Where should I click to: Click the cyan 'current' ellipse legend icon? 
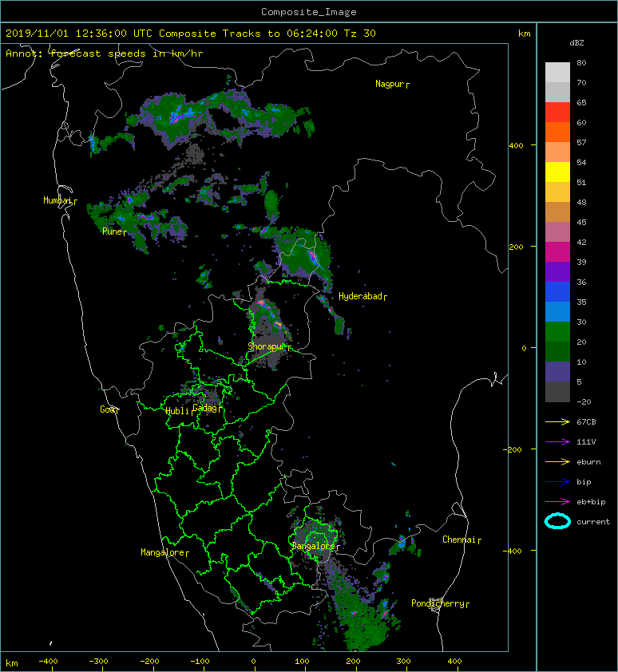pos(557,521)
